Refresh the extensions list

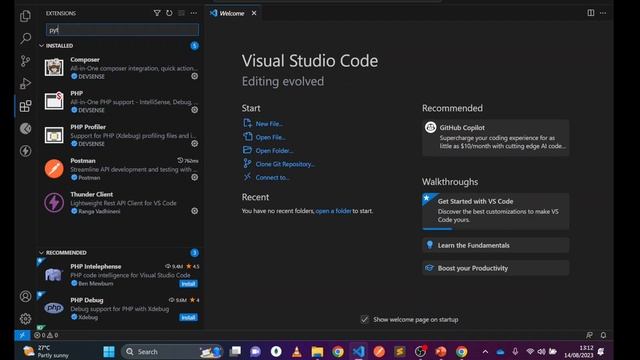[x=169, y=13]
